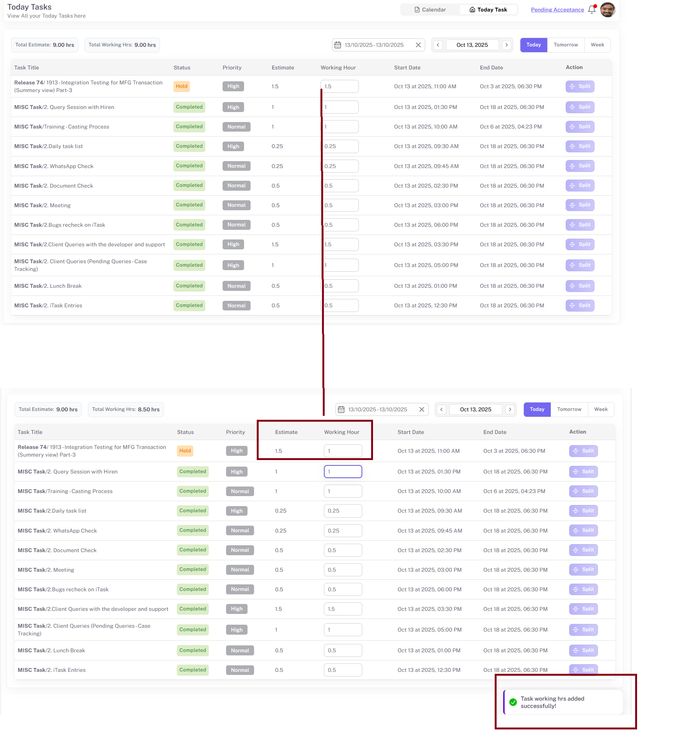This screenshot has width=700, height=749.
Task: Click the notification bell icon
Action: point(592,10)
